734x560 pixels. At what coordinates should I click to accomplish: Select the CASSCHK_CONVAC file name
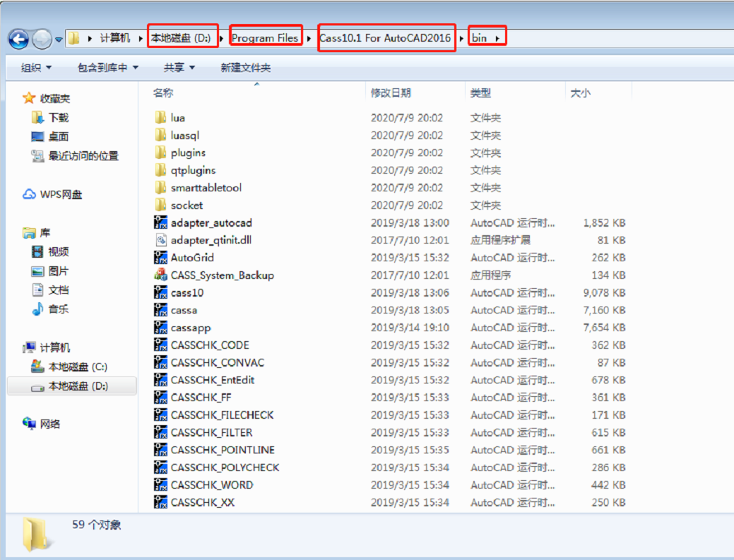click(217, 362)
